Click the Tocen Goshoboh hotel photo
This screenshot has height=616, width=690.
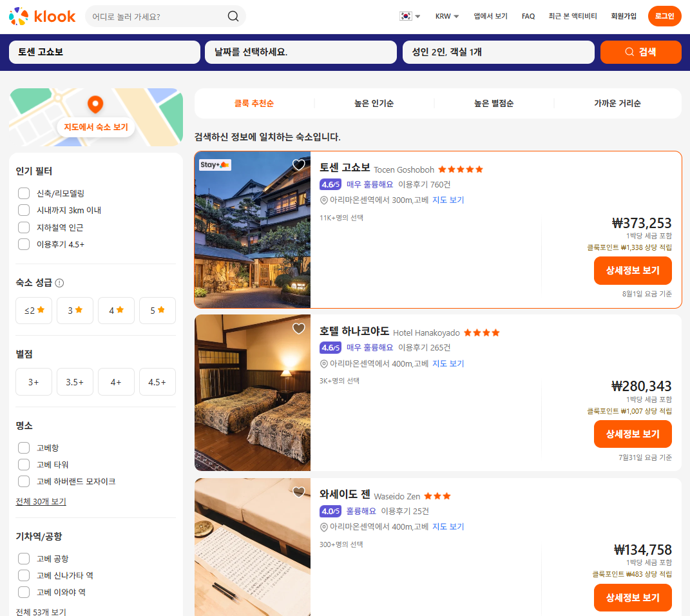(x=253, y=229)
